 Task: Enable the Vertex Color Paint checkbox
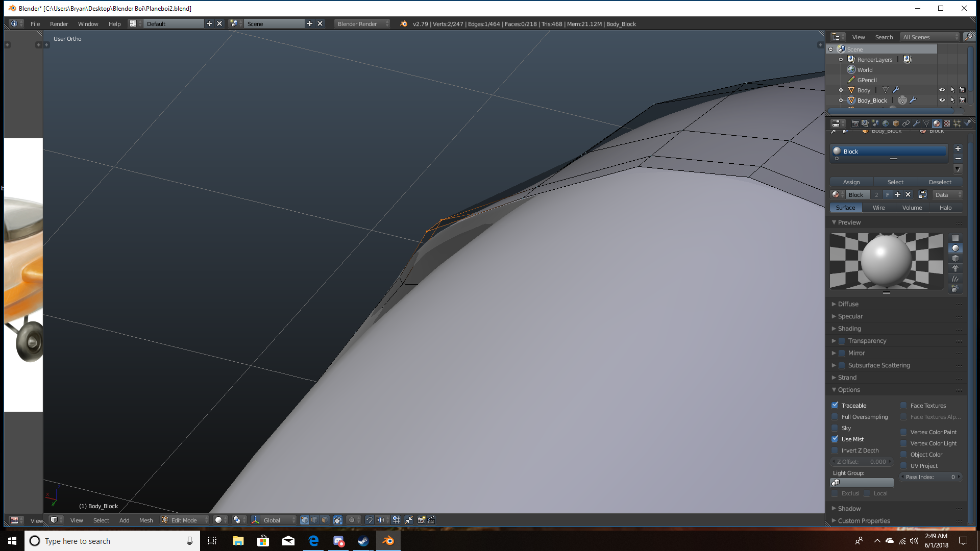click(903, 432)
